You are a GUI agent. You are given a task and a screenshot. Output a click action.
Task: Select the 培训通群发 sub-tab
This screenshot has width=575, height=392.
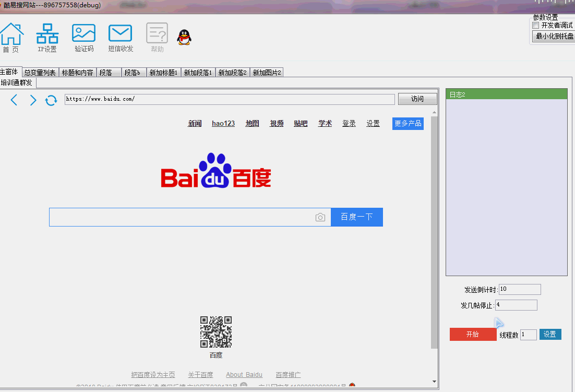tap(17, 82)
